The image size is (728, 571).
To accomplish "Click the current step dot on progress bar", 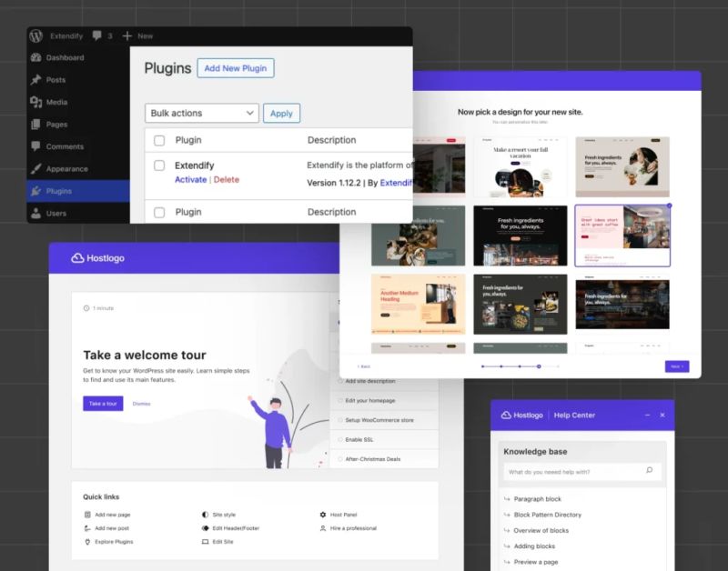I will pyautogui.click(x=539, y=366).
